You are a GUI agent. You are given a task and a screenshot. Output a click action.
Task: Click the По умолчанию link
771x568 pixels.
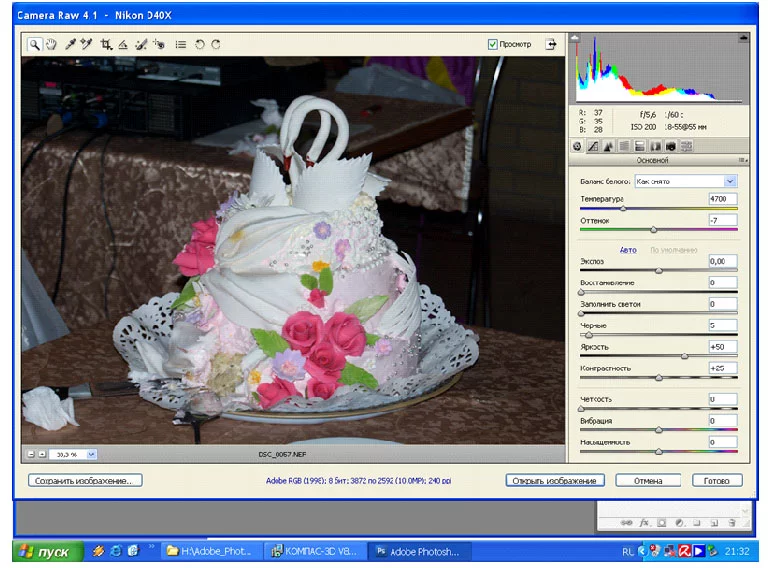(674, 250)
